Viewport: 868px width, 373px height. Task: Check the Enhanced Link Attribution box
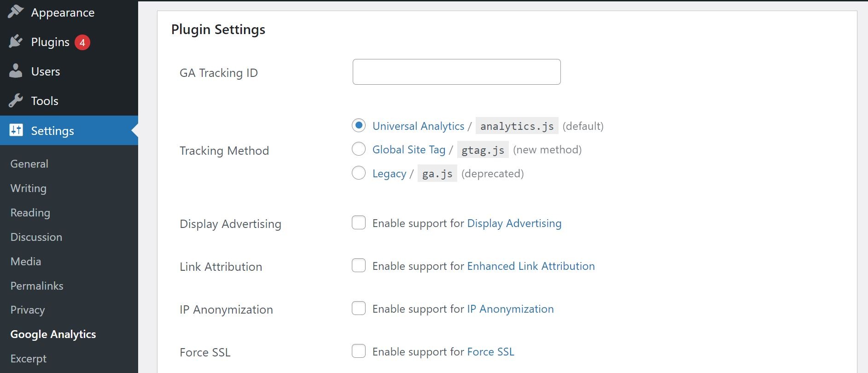coord(359,266)
